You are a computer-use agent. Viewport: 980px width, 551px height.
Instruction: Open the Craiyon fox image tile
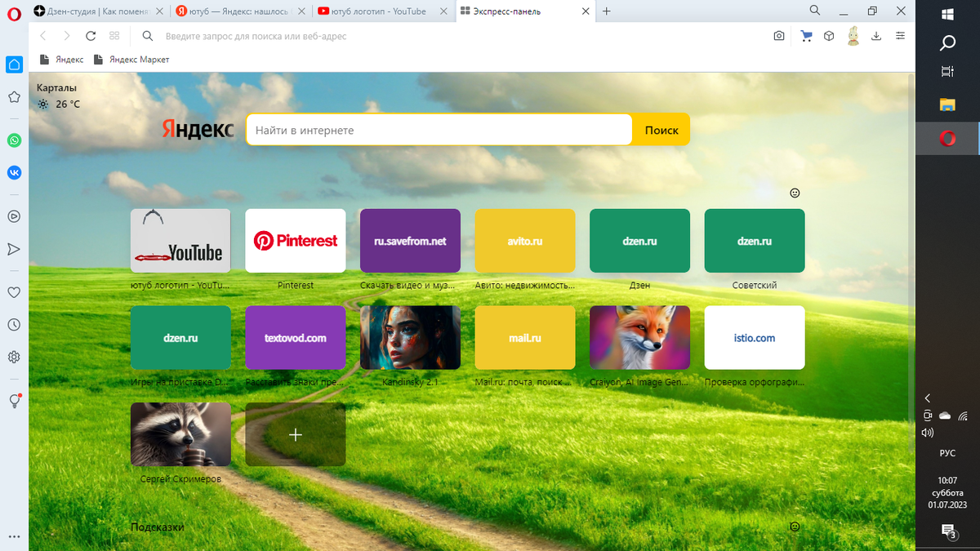point(639,338)
